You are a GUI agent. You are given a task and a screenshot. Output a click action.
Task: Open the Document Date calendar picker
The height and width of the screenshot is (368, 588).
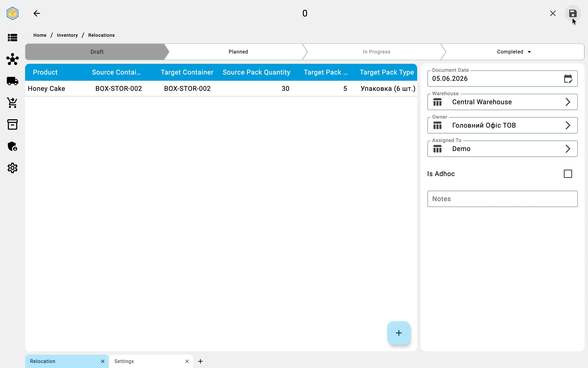[x=568, y=79]
